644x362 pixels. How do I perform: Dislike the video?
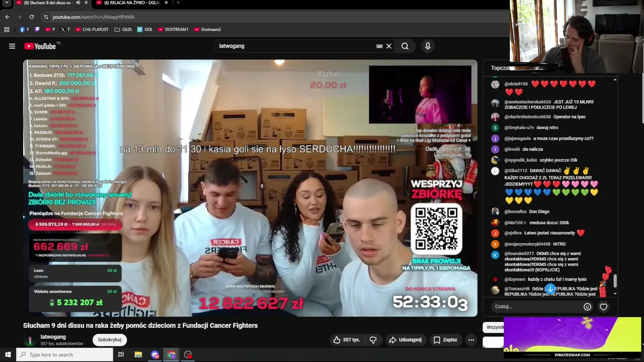click(373, 340)
